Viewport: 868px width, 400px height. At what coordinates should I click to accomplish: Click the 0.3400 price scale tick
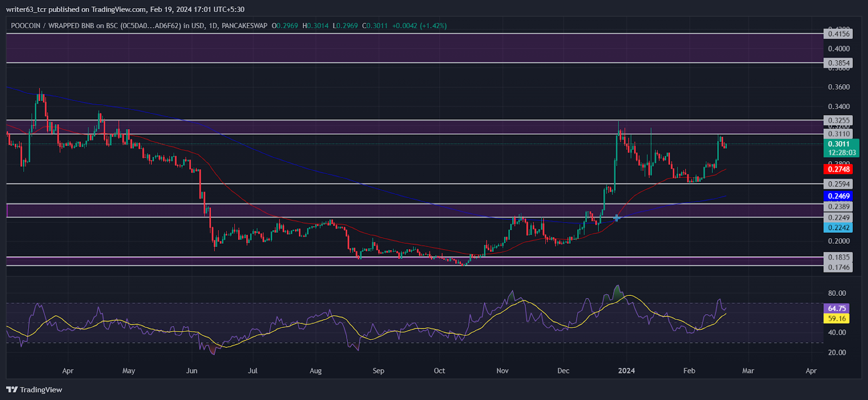839,106
